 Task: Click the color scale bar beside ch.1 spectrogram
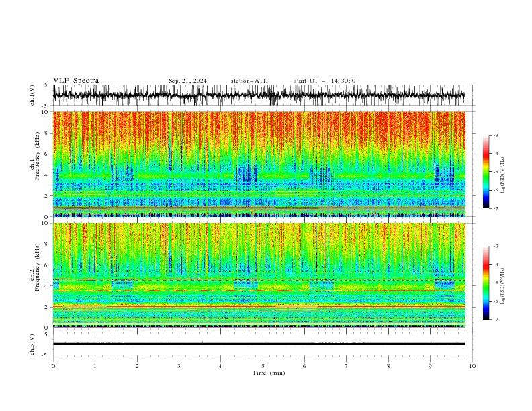(486, 172)
